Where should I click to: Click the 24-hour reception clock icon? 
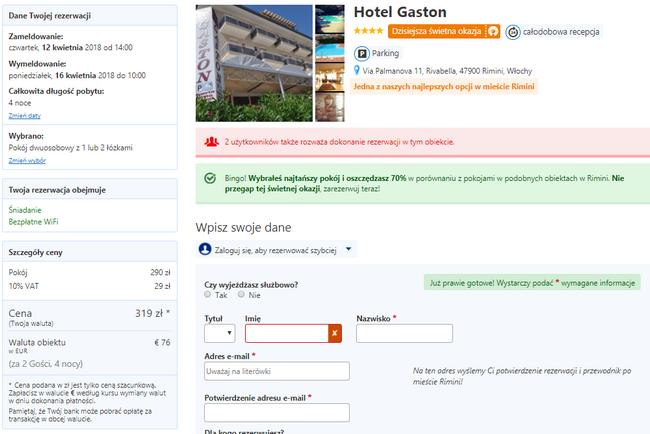click(513, 32)
